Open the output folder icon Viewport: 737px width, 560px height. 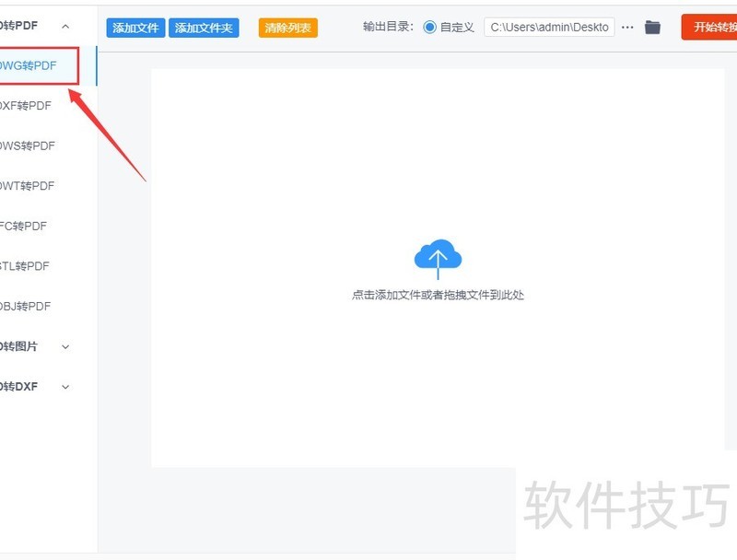tap(652, 28)
